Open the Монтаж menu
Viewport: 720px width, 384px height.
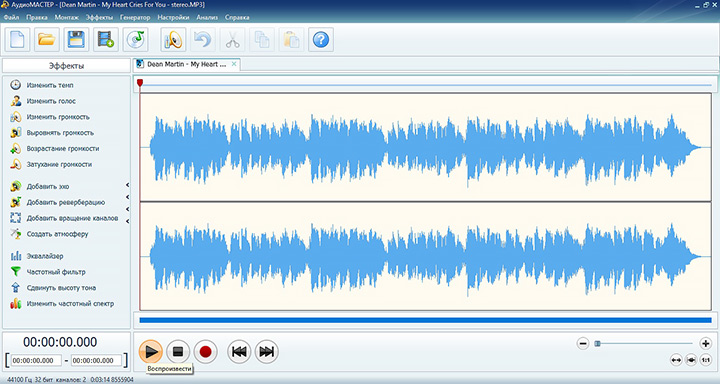pyautogui.click(x=67, y=17)
